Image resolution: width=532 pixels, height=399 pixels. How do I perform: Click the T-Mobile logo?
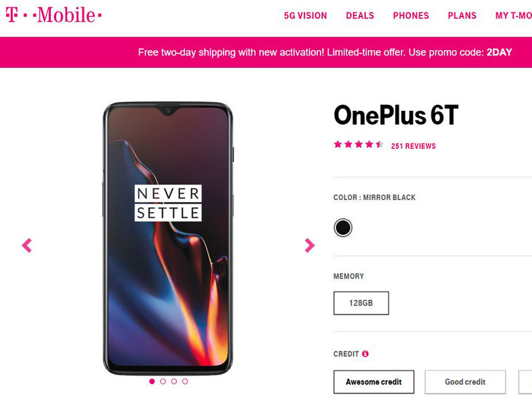(53, 15)
